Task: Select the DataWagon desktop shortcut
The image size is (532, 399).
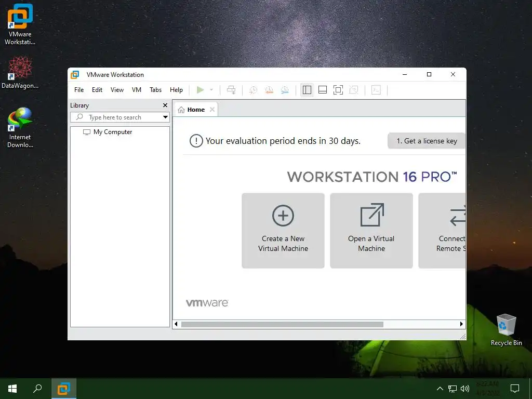Action: click(20, 73)
